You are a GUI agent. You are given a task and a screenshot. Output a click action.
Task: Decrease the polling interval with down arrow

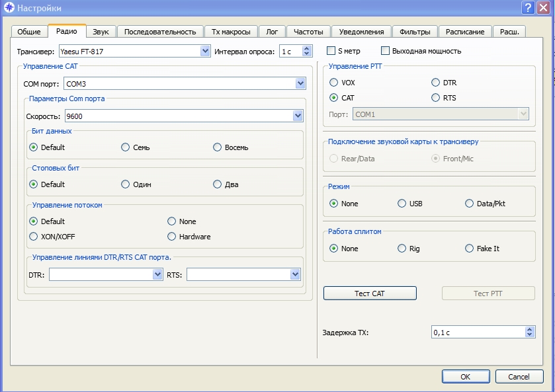point(307,54)
